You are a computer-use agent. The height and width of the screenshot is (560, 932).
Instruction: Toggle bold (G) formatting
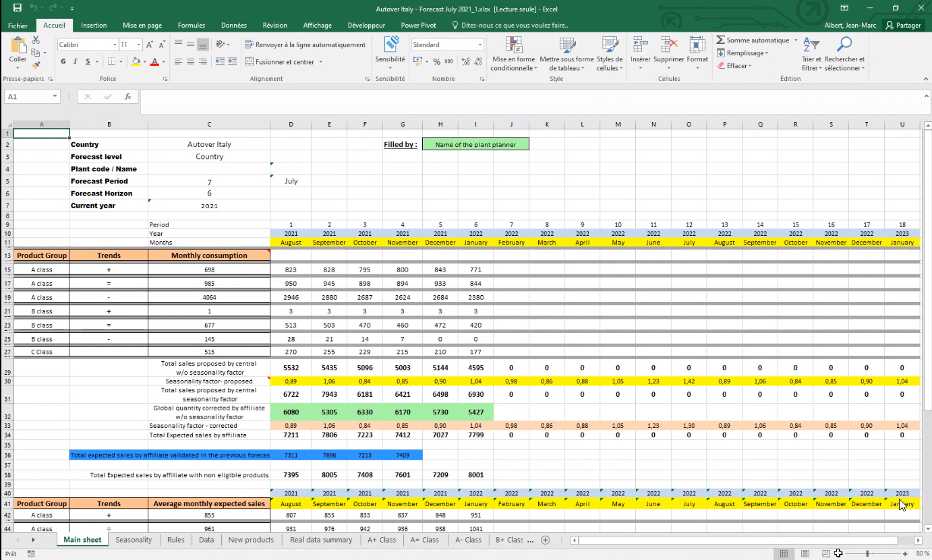point(63,61)
